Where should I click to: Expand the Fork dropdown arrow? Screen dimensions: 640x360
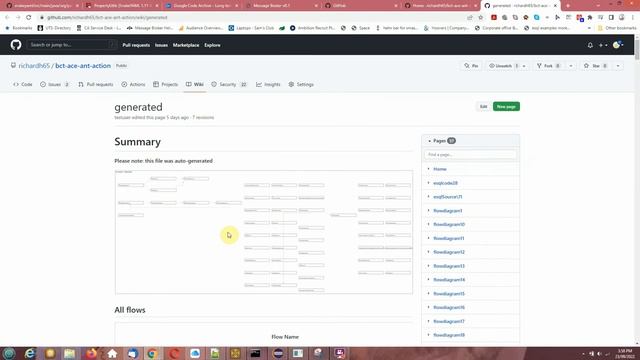(x=571, y=66)
